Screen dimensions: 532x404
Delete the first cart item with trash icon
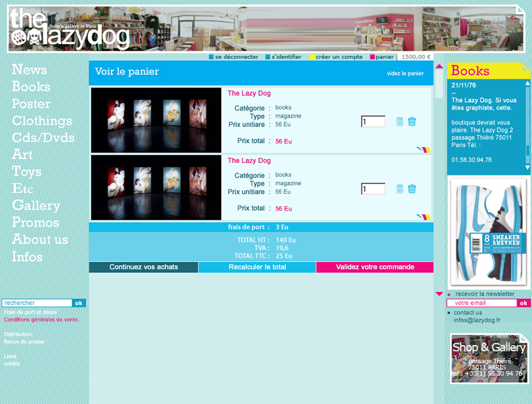(x=412, y=121)
